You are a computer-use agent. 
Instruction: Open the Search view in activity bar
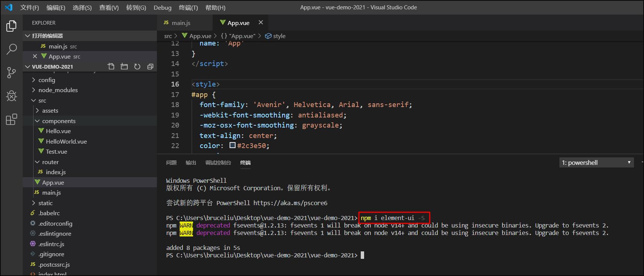[12, 49]
